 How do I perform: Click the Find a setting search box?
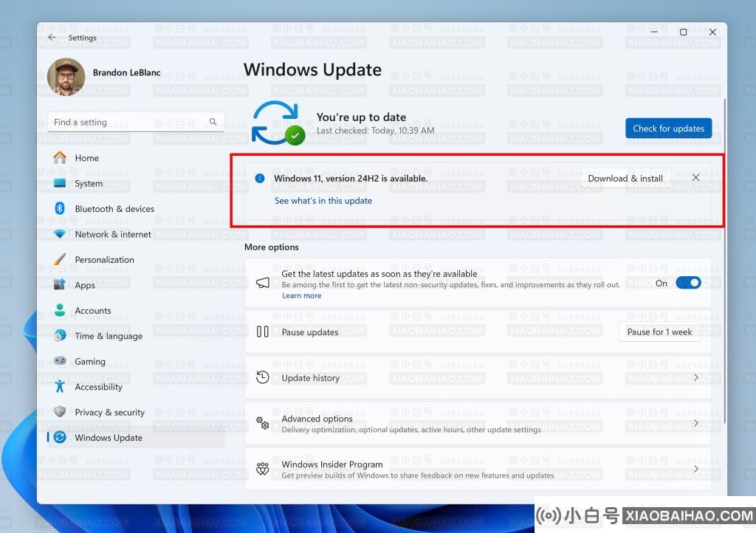point(136,122)
